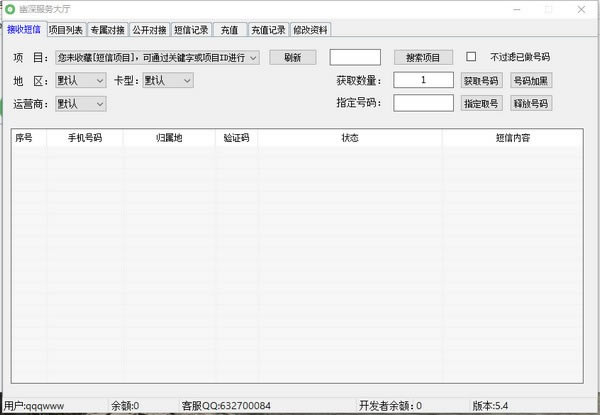Click the green app icon in title bar
Viewport: 600px width, 415px height.
click(x=10, y=9)
